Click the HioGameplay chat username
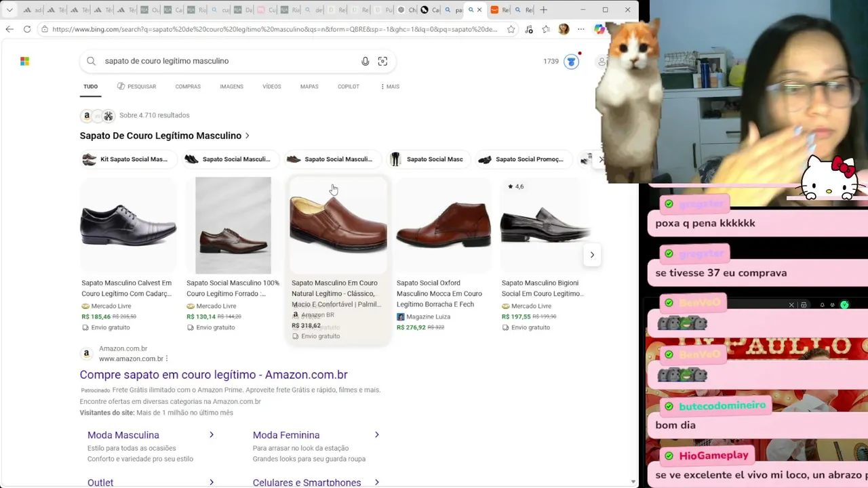This screenshot has width=868, height=488. (x=714, y=455)
